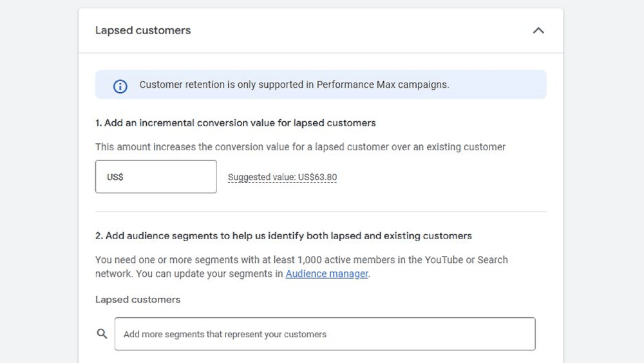Viewport: 644px width, 363px height.
Task: Click the US$ currency prefix in value field
Action: (x=115, y=177)
